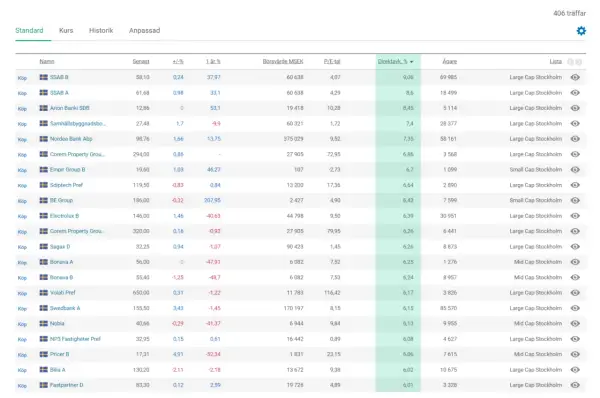Open the SSAB A stock link
Image resolution: width=600 pixels, height=398 pixels.
click(59, 93)
